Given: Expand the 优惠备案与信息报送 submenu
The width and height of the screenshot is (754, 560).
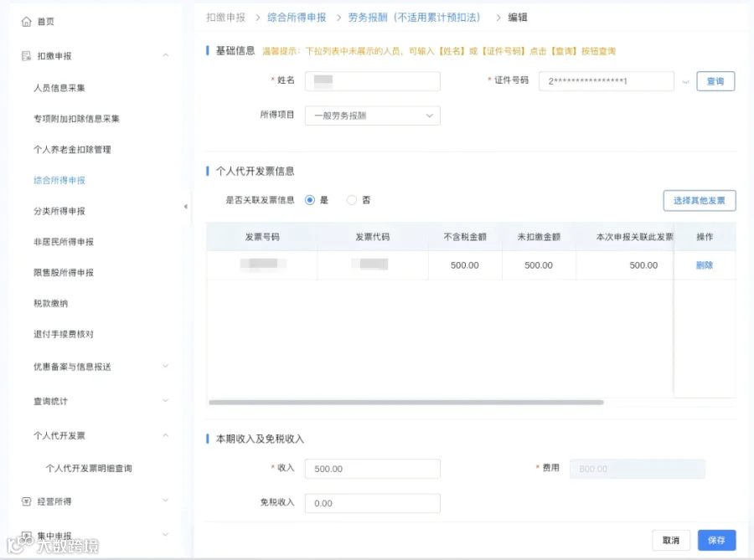Looking at the screenshot, I should (165, 366).
